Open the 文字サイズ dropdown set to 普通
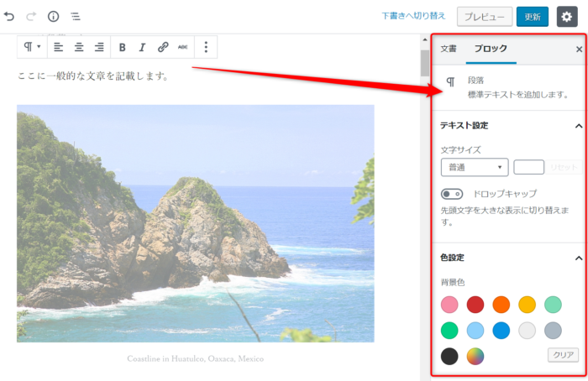588x381 pixels. pos(474,167)
